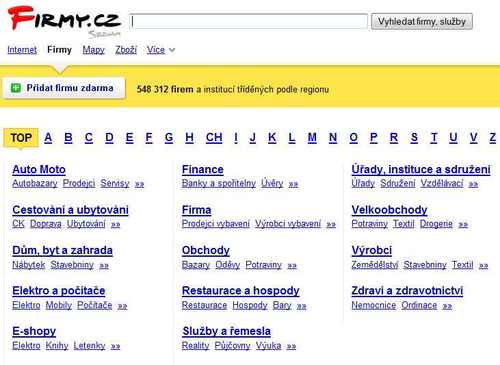Open Cestování a ubytování category
The height and width of the screenshot is (365, 500).
tap(70, 210)
